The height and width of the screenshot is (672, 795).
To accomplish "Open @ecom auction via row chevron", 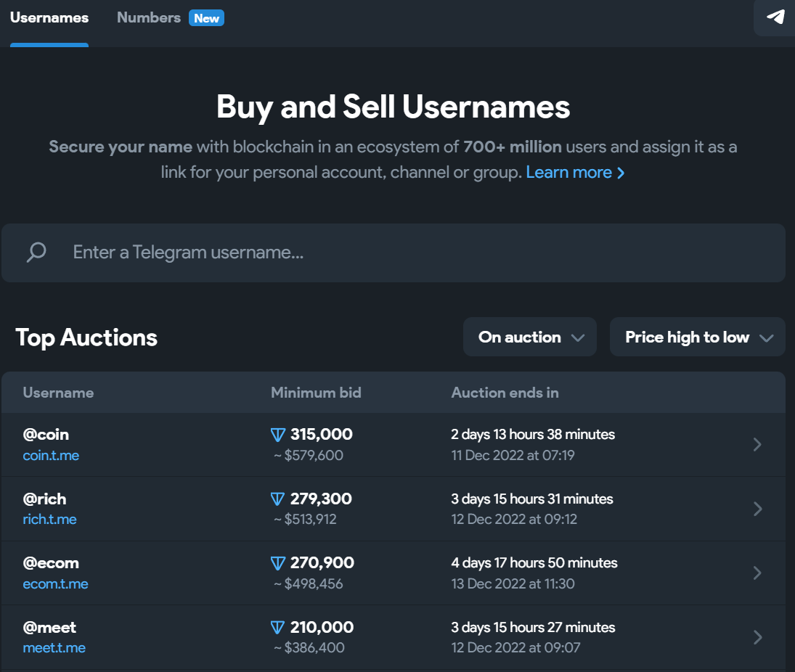I will tap(757, 573).
